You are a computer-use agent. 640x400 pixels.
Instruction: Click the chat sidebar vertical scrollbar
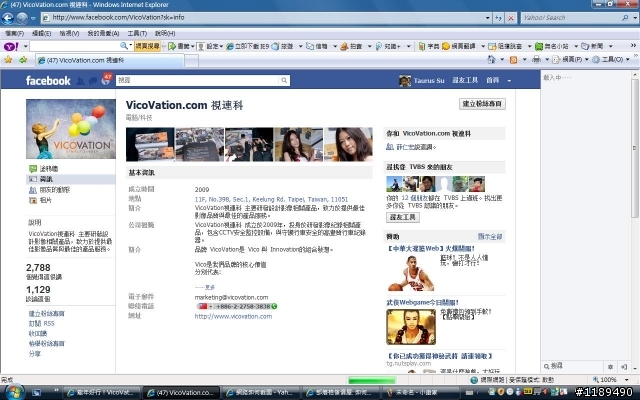point(634,148)
